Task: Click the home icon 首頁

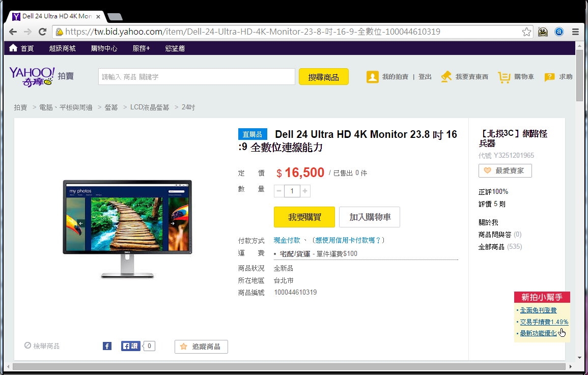Action: coord(13,48)
